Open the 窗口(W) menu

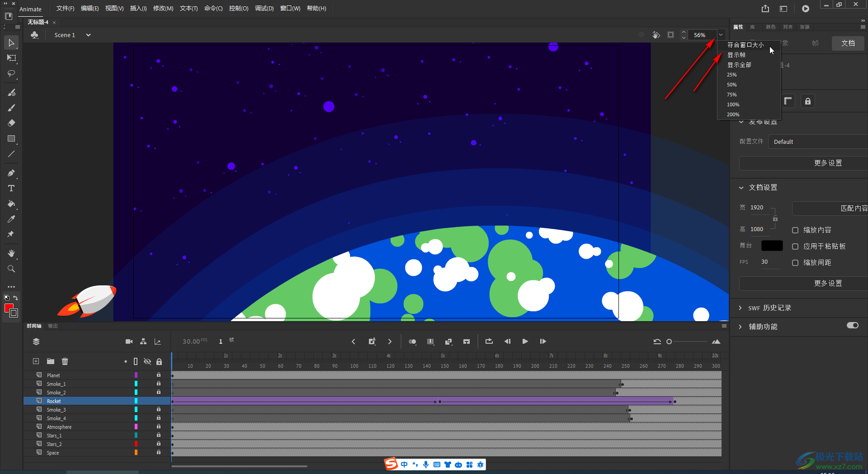tap(290, 9)
